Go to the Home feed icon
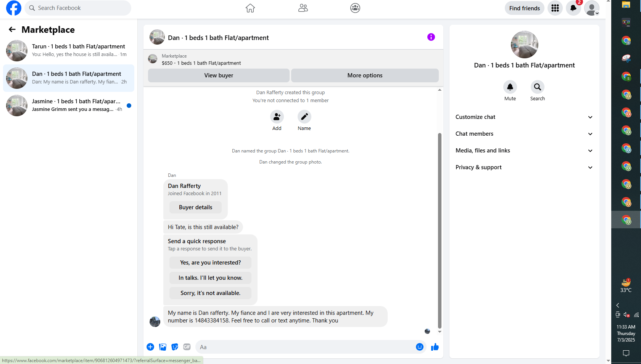Image resolution: width=641 pixels, height=364 pixels. (250, 8)
